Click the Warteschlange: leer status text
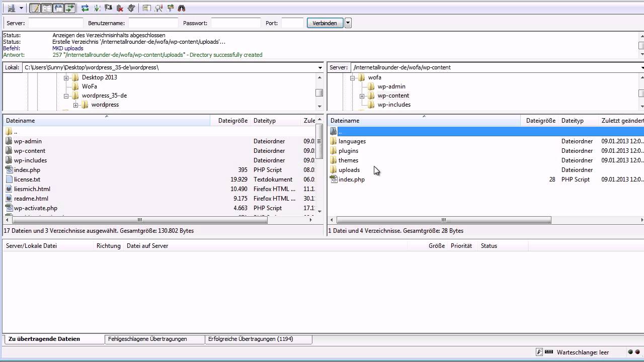The width and height of the screenshot is (644, 362). tap(583, 352)
